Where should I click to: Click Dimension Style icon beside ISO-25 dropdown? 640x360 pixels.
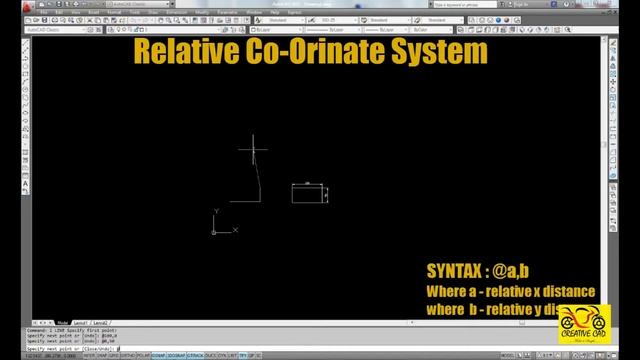tap(311, 20)
